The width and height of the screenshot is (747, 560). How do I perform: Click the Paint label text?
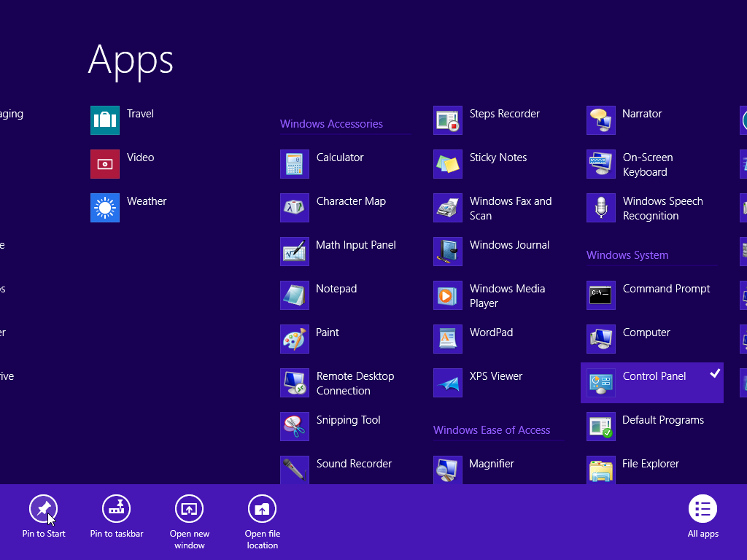click(328, 332)
